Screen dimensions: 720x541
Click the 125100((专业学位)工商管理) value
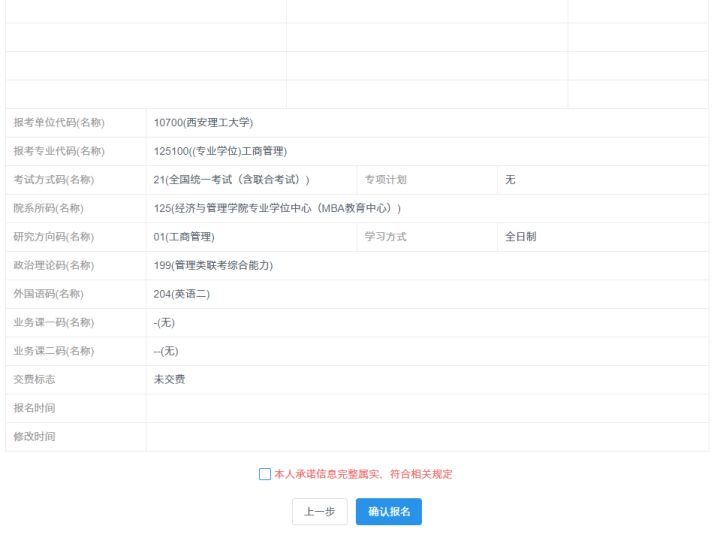pos(220,151)
